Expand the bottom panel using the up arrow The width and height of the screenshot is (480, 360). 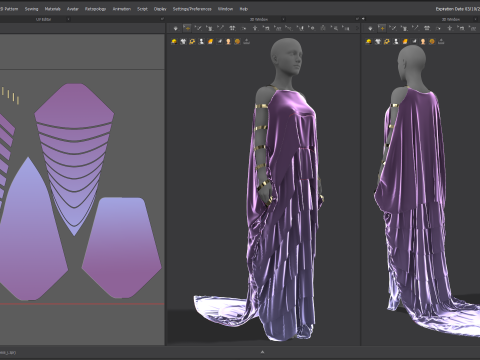pos(262,352)
